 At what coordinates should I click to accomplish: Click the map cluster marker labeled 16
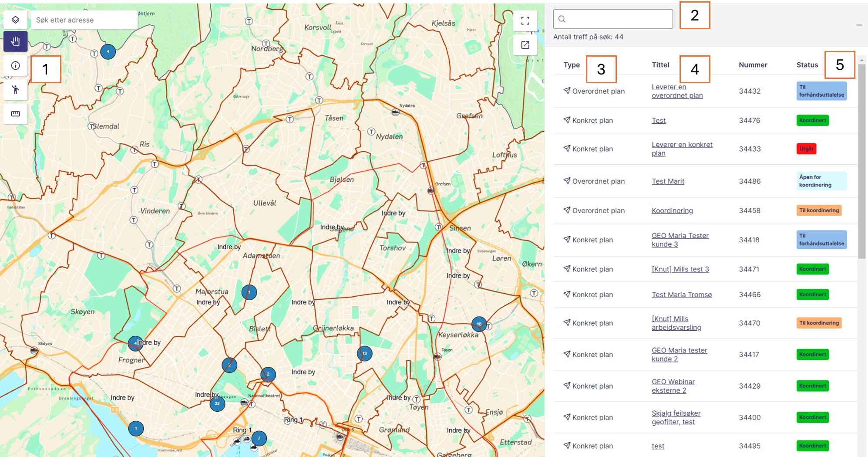click(479, 324)
